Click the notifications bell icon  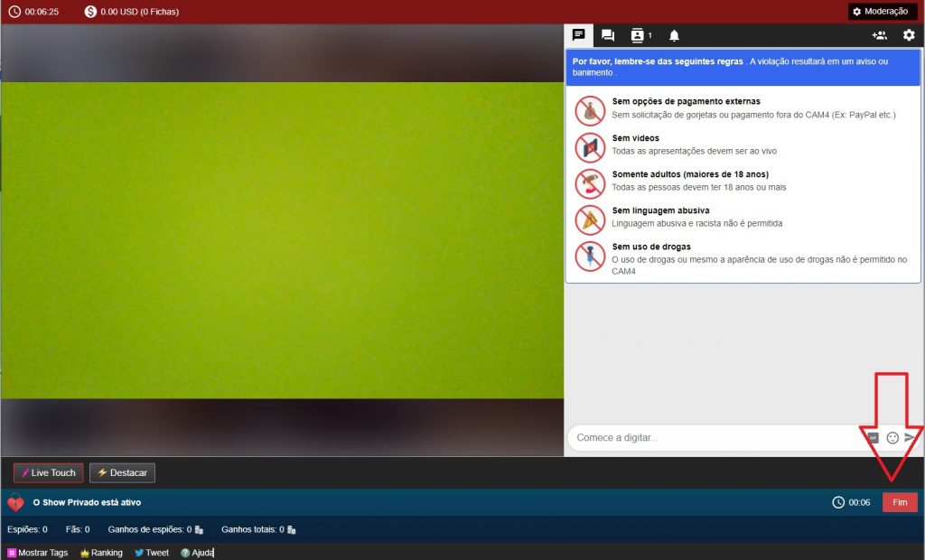[x=674, y=35]
